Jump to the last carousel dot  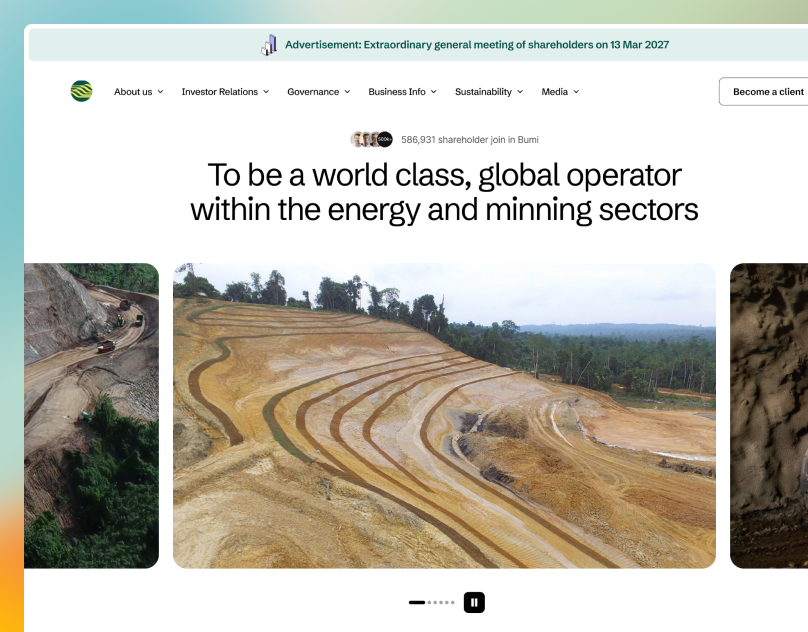point(452,602)
